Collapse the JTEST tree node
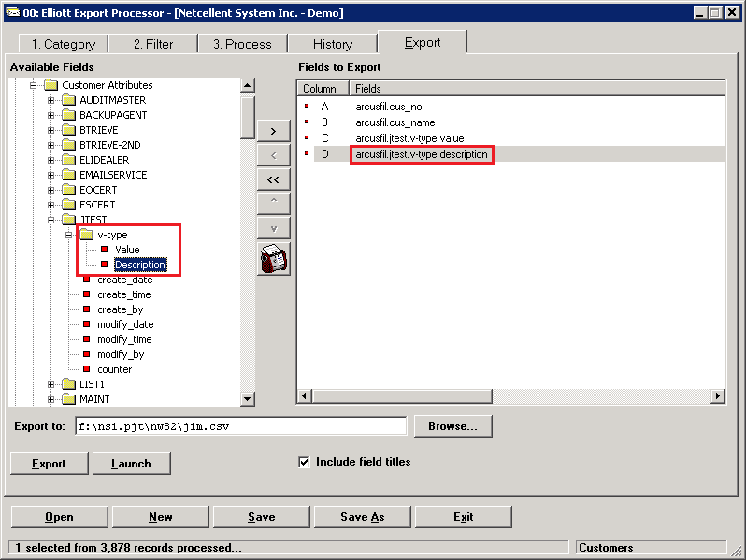 coord(50,220)
